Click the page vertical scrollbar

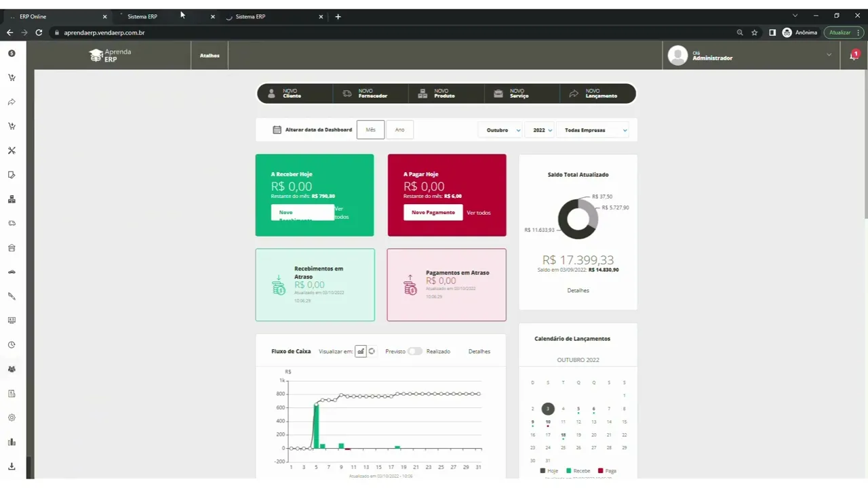click(x=865, y=142)
